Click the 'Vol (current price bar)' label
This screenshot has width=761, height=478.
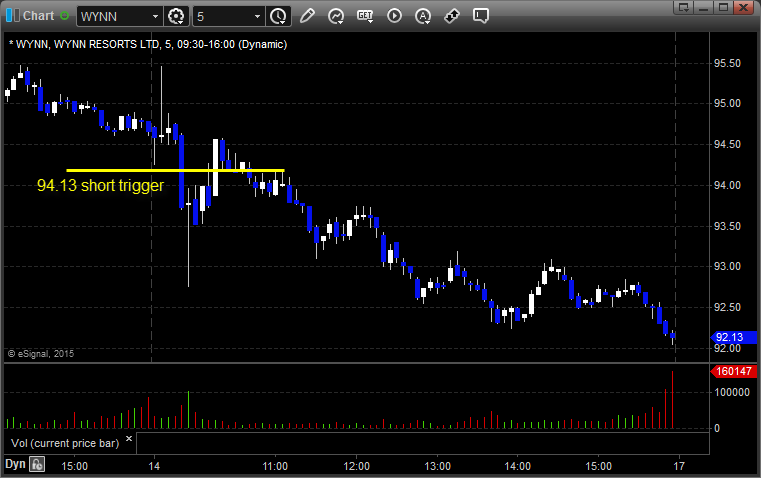pyautogui.click(x=65, y=443)
